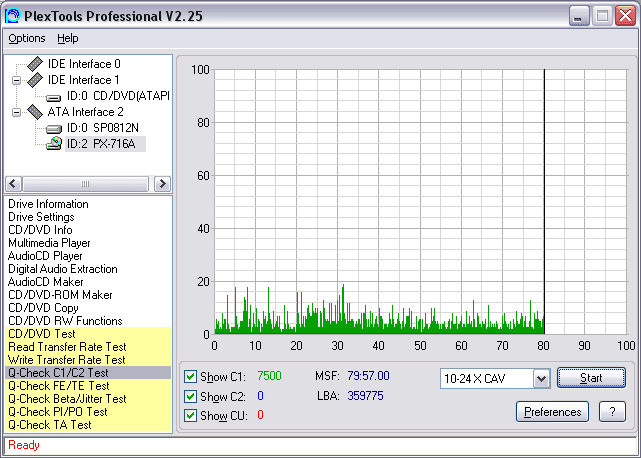
Task: Open the Options menu
Action: click(27, 38)
